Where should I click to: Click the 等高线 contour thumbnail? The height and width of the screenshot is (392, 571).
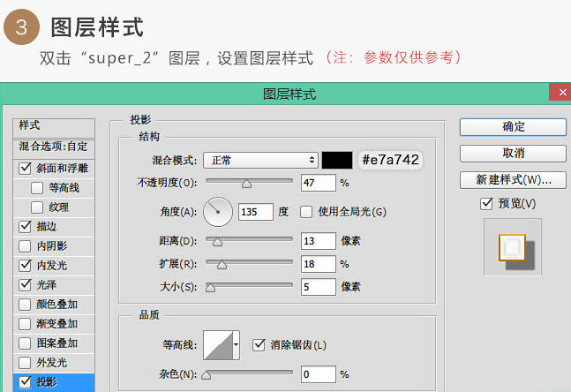coord(218,345)
